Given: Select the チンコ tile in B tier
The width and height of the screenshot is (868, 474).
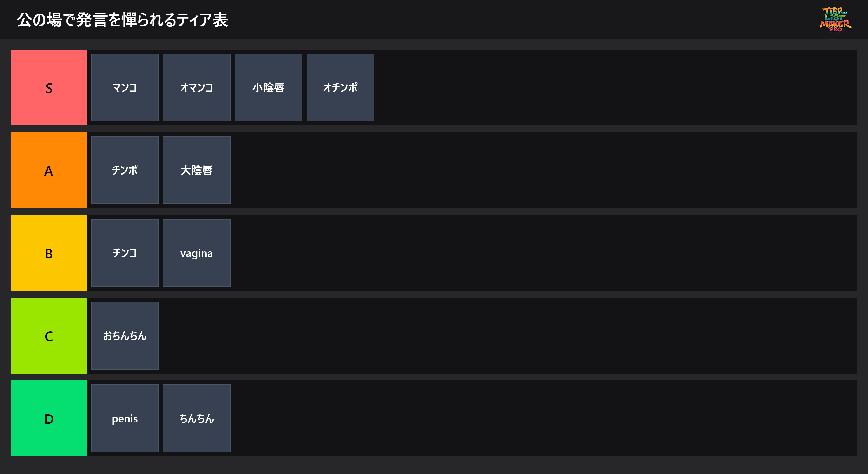Looking at the screenshot, I should (x=125, y=253).
